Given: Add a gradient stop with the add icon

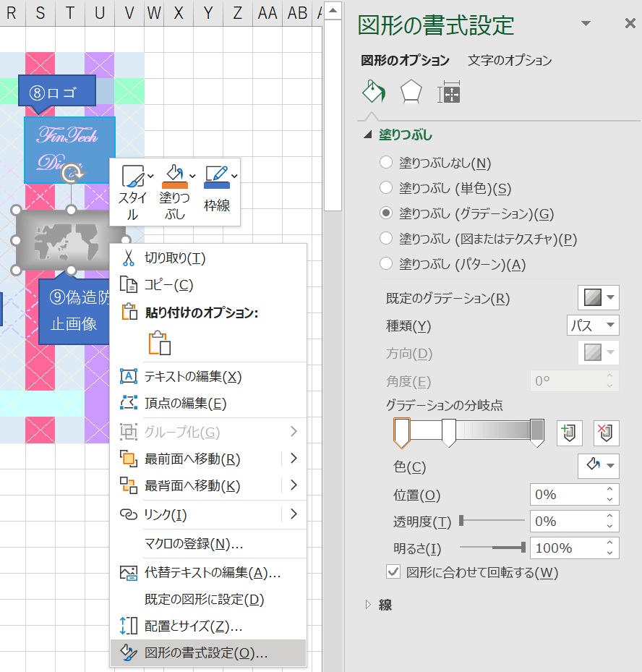Looking at the screenshot, I should pos(569,433).
